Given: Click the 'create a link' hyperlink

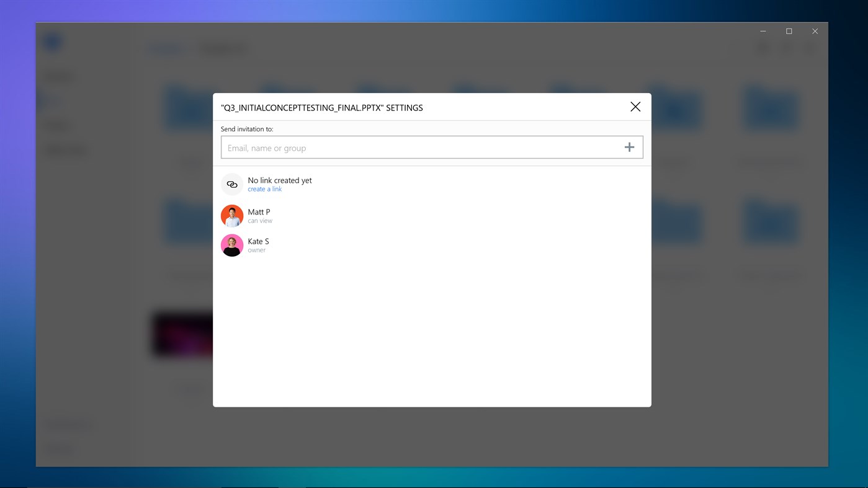Looking at the screenshot, I should click(x=264, y=189).
